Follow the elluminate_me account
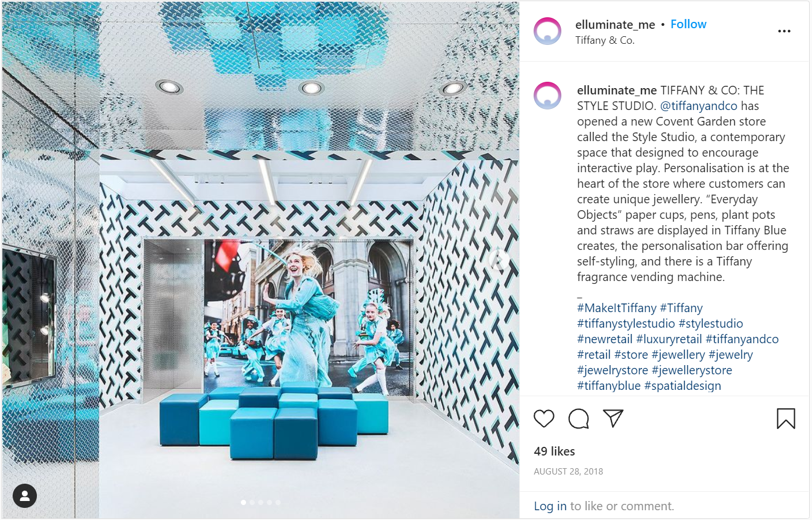 [688, 24]
